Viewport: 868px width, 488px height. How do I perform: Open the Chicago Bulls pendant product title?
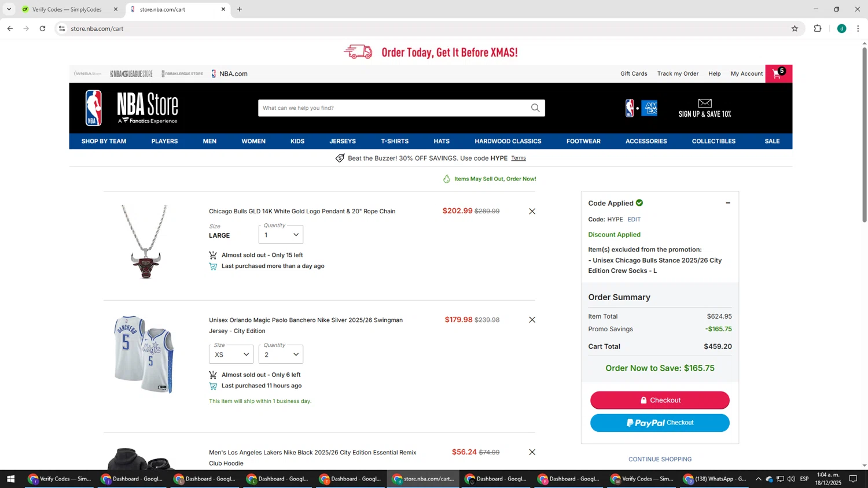(x=302, y=212)
